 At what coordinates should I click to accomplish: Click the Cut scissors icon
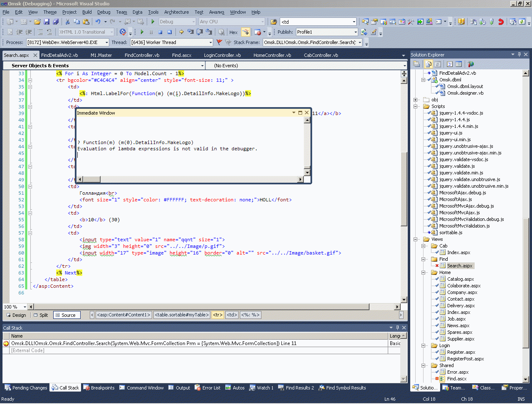click(68, 22)
